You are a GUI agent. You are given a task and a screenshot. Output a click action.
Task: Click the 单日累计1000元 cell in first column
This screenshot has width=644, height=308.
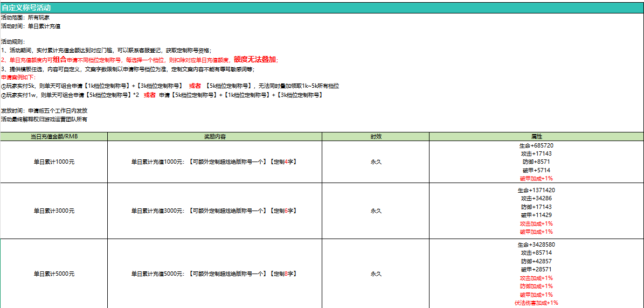54,162
